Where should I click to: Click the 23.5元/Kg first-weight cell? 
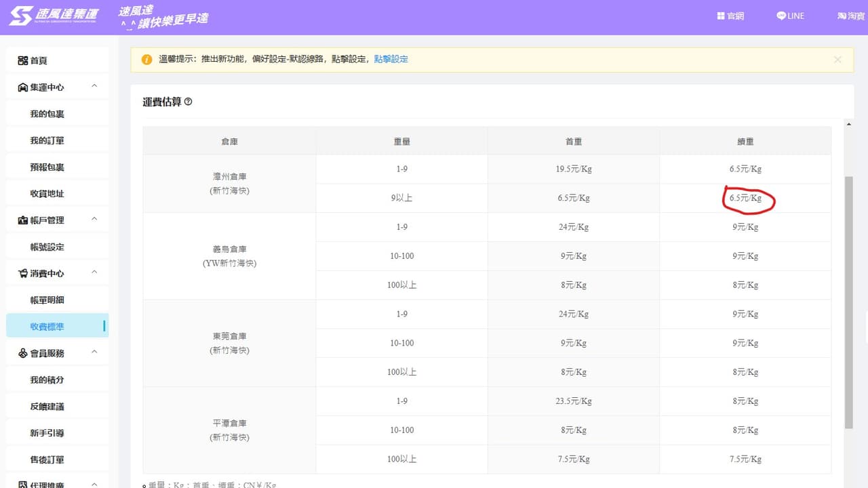(574, 401)
